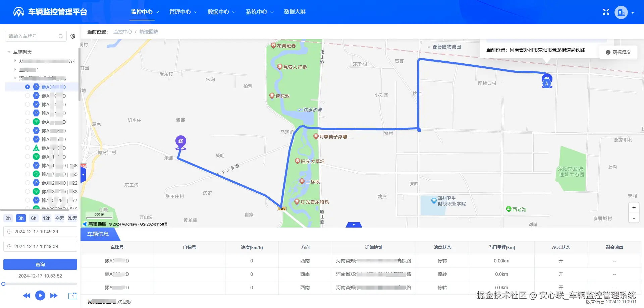The height and width of the screenshot is (308, 644).
Task: Open the 数据中心 dropdown menu
Action: (x=221, y=12)
